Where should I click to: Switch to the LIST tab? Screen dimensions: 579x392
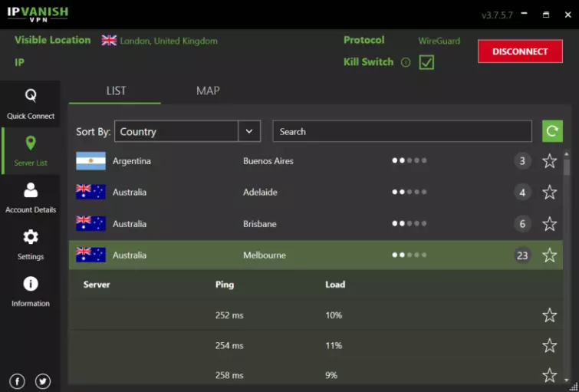point(116,91)
